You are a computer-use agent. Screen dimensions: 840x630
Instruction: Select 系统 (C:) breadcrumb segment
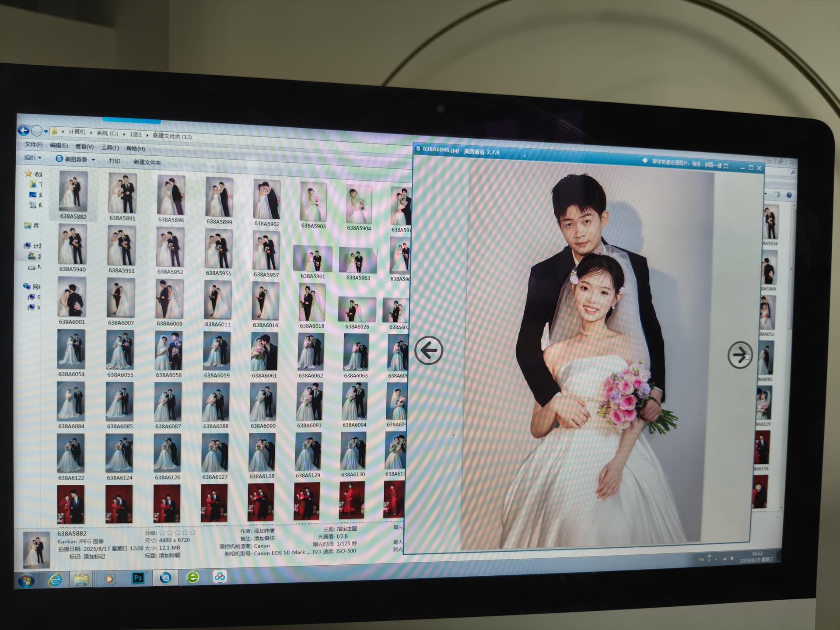point(108,133)
